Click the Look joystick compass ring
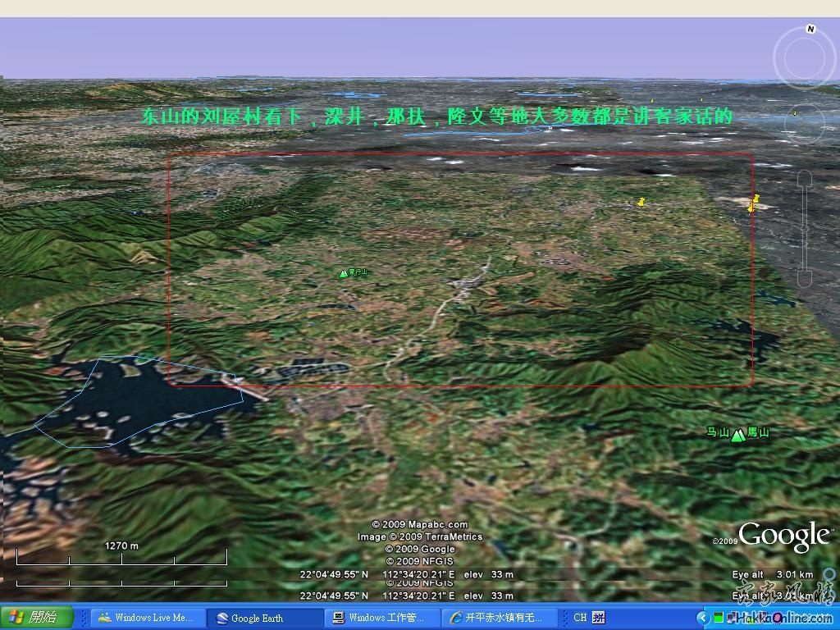Image resolution: width=840 pixels, height=630 pixels. coord(803,57)
